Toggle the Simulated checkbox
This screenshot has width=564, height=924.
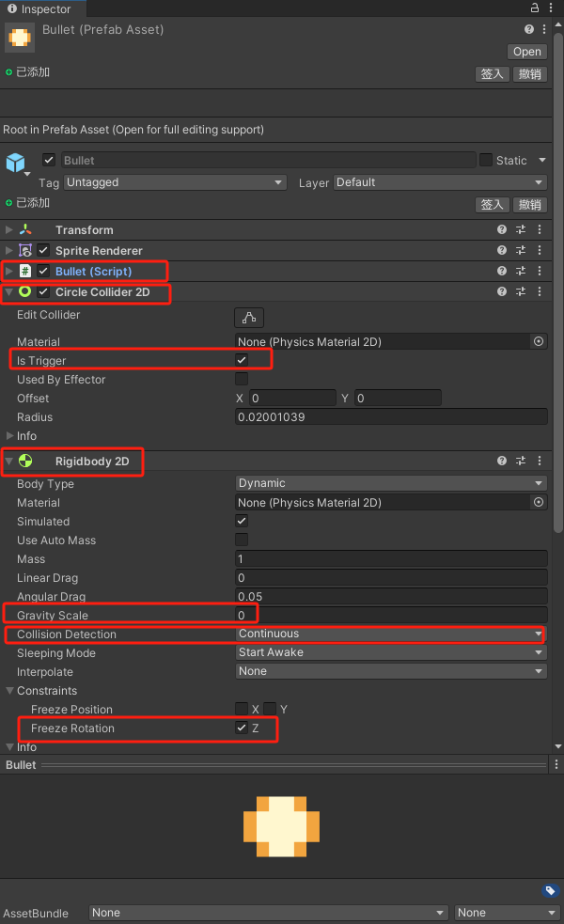pos(242,521)
